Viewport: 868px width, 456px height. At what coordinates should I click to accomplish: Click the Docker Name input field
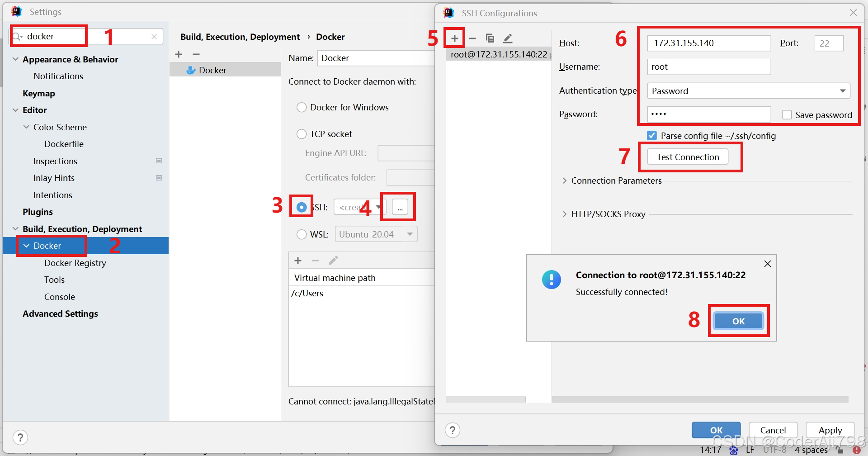pos(376,58)
